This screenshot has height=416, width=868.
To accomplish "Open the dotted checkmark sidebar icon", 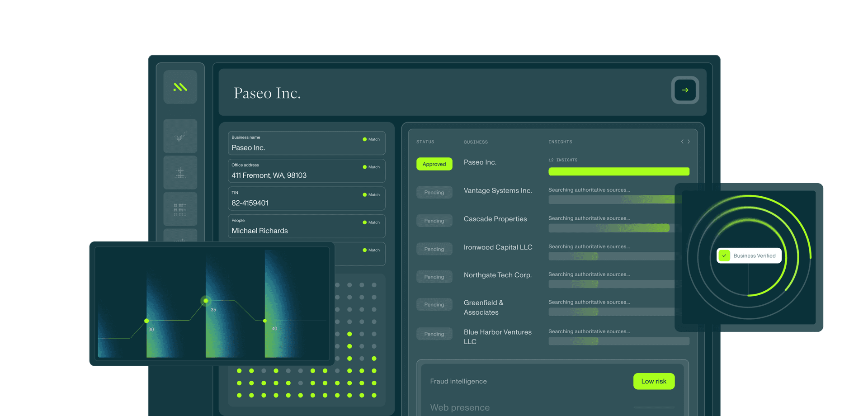I will pos(180,136).
